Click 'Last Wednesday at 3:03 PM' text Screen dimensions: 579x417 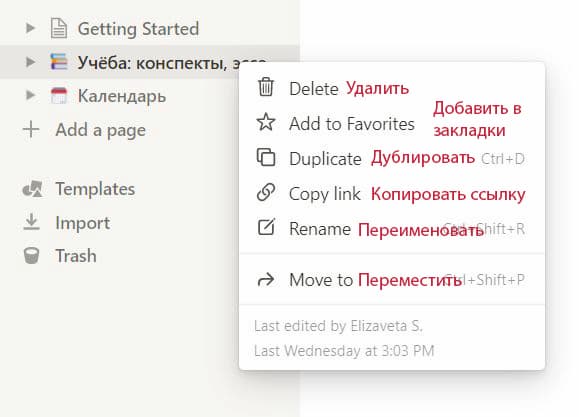(344, 351)
